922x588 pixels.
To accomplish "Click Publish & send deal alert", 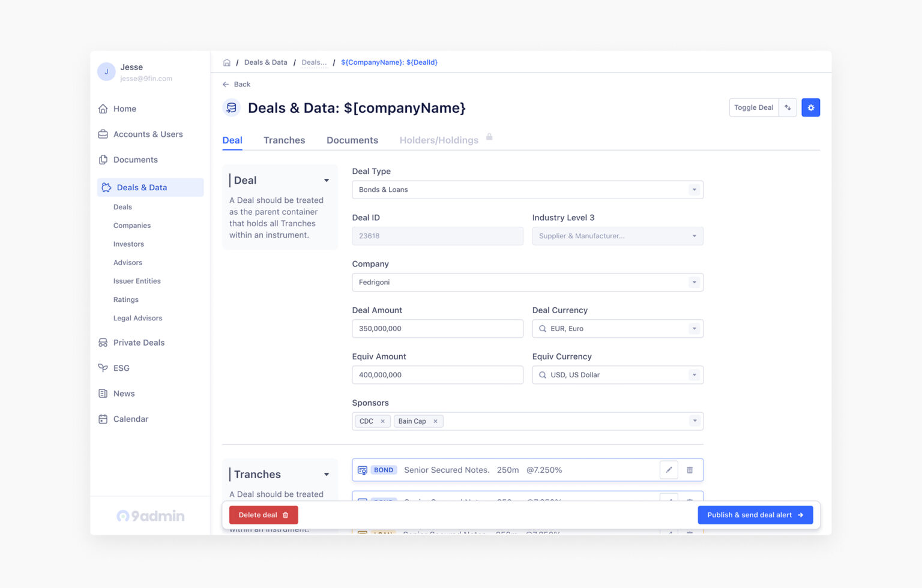I will tap(755, 515).
